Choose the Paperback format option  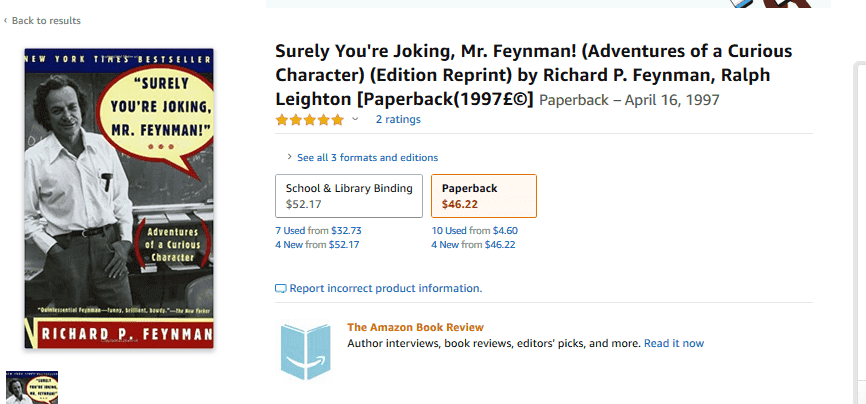pyautogui.click(x=483, y=196)
